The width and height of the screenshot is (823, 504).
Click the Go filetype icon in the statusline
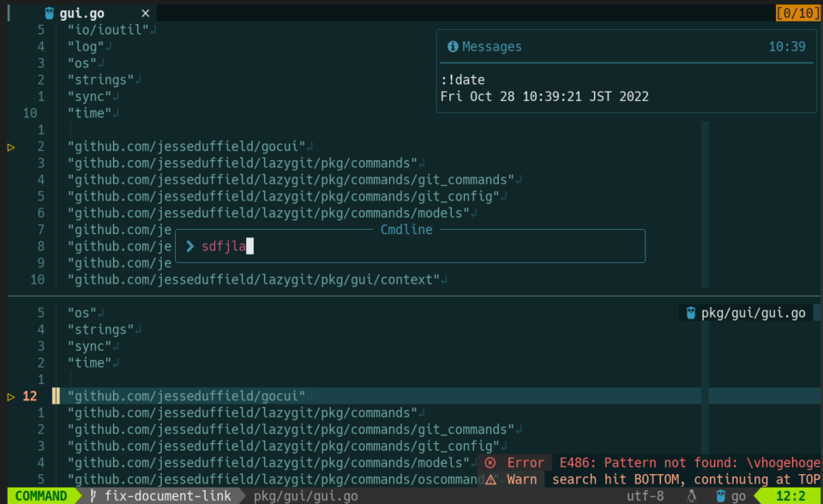pyautogui.click(x=720, y=495)
